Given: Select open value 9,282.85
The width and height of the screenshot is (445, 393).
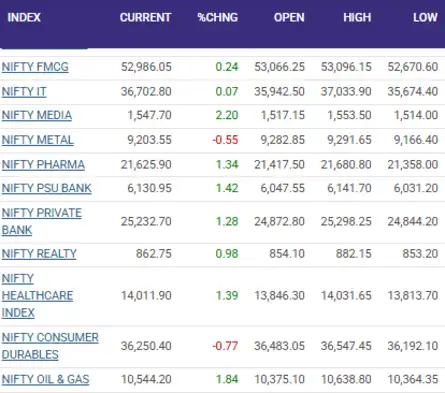Looking at the screenshot, I should tap(283, 140).
